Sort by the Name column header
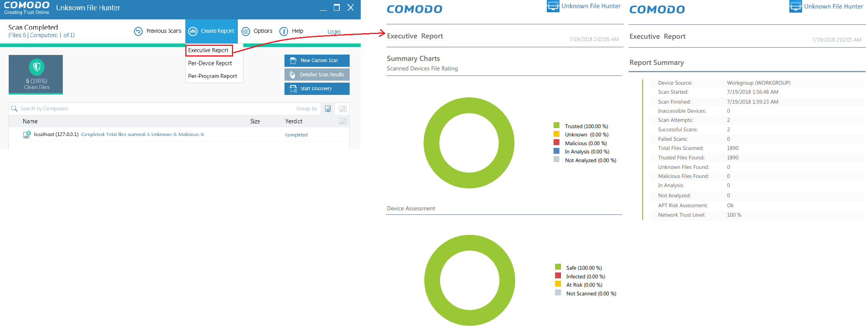 pyautogui.click(x=30, y=121)
